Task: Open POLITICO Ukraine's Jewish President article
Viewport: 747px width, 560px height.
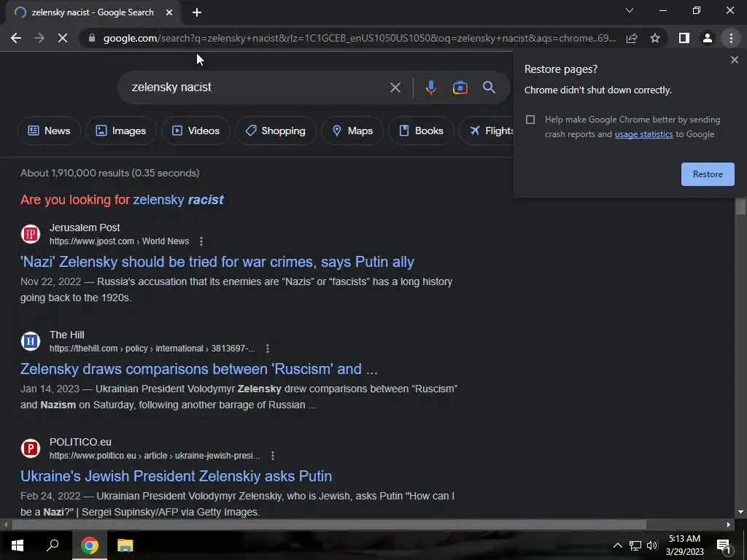Action: 177,476
